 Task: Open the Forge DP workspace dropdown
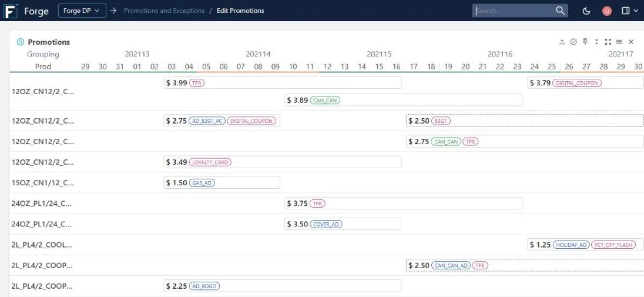point(82,11)
